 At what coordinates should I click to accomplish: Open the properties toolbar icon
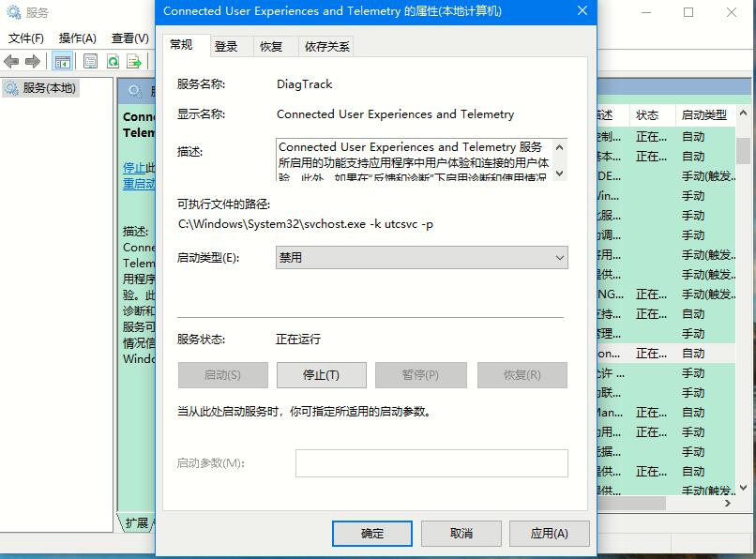click(x=89, y=61)
